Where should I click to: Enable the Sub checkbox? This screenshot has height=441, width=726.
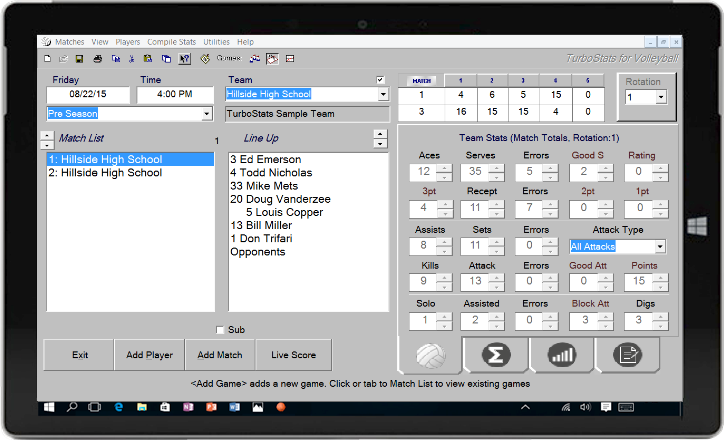coord(220,330)
